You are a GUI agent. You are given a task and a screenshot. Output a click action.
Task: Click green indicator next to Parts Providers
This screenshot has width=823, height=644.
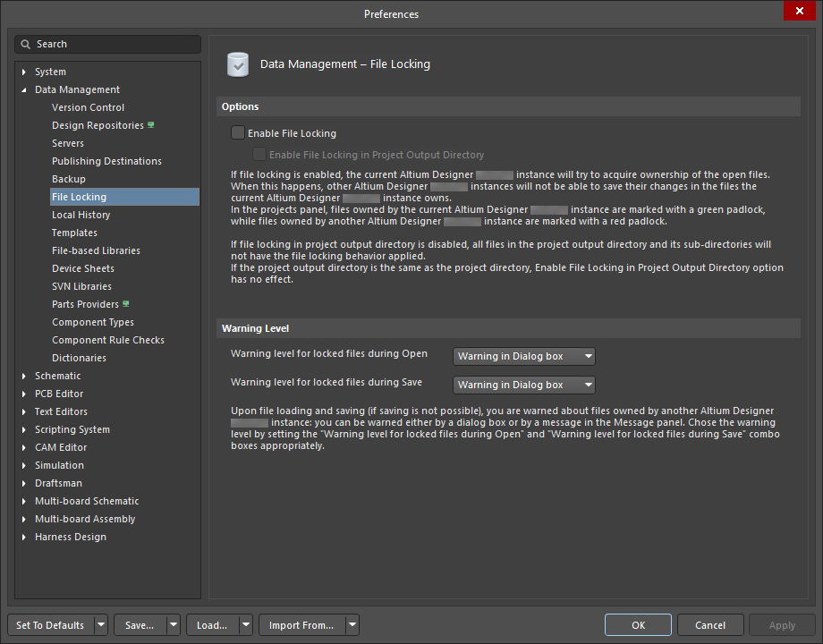[x=126, y=304]
